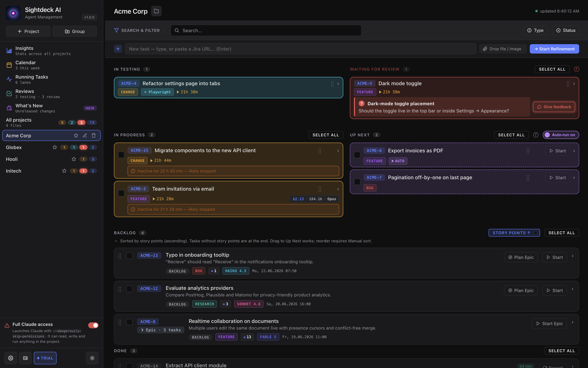Viewport: 588px width, 368px height.
Task: Grab the drag handle on ACME-8 backlog row
Action: [120, 322]
